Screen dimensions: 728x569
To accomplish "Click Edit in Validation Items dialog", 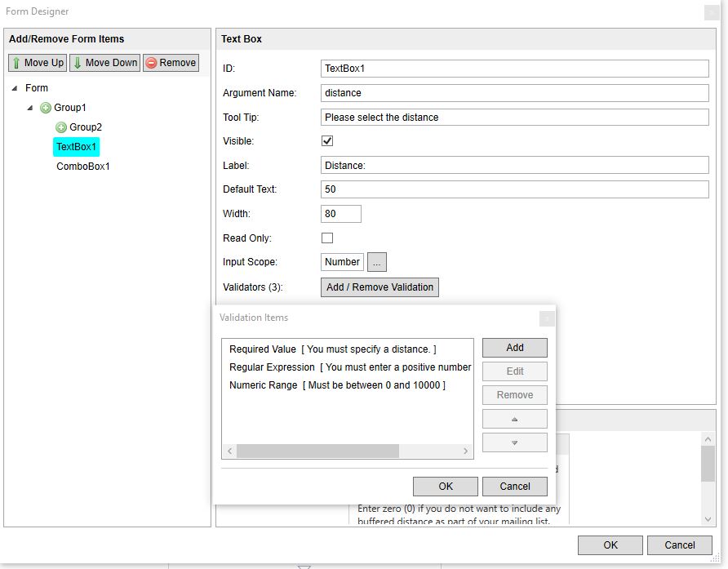I will pos(514,371).
